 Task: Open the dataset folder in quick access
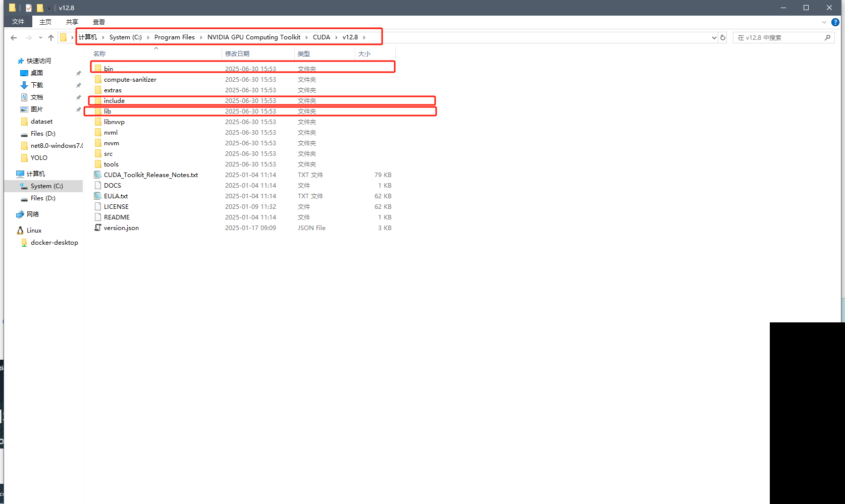tap(41, 121)
